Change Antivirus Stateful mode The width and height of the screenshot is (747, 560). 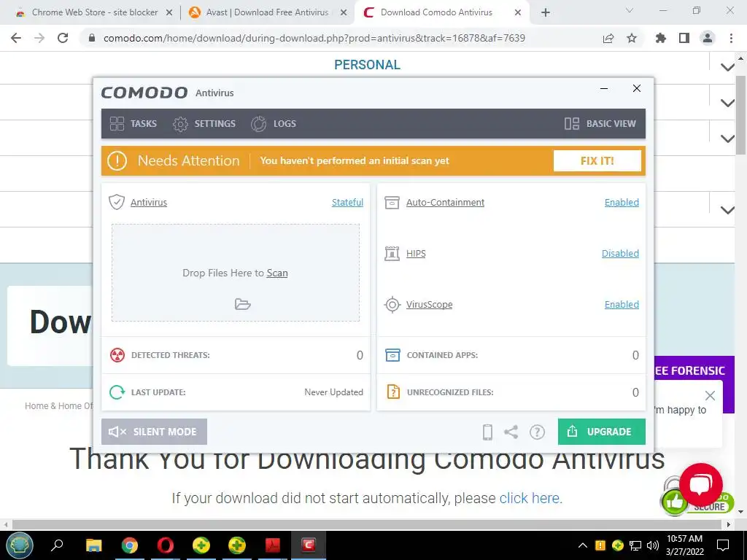click(347, 203)
